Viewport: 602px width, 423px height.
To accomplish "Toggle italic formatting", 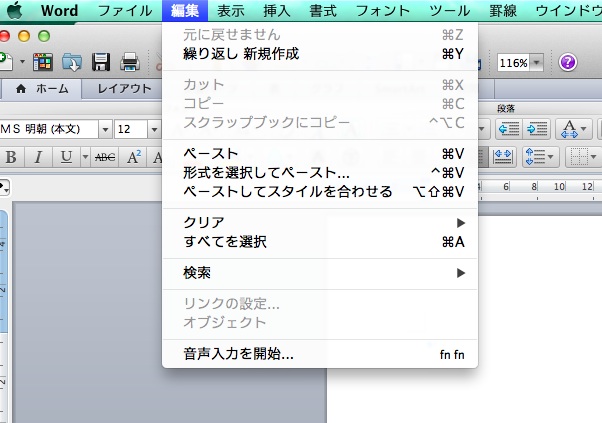I will point(38,157).
